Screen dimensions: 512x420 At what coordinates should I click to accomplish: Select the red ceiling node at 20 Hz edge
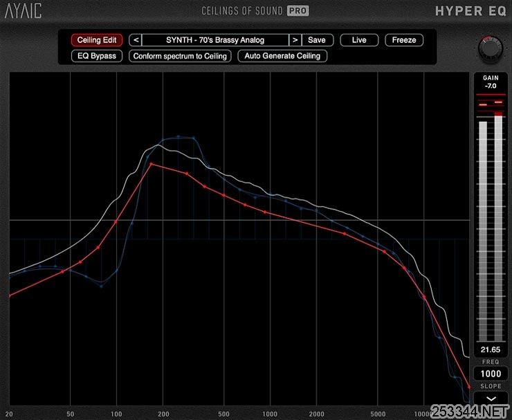[10, 295]
